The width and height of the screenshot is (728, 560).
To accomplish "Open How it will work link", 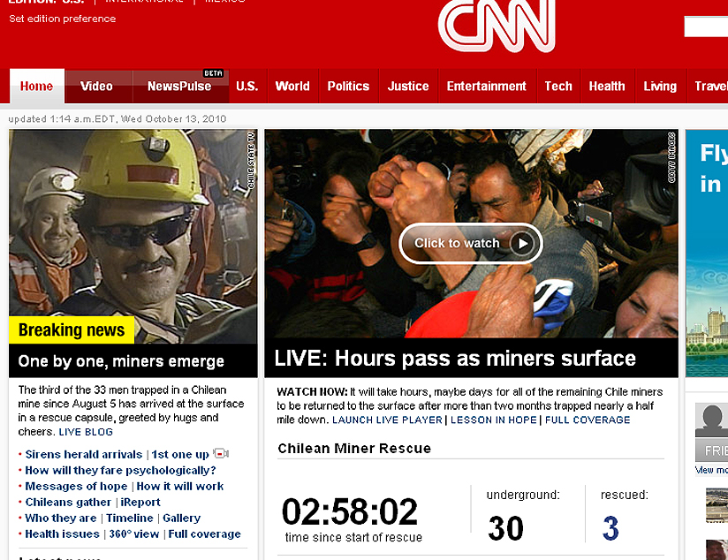I will point(180,486).
